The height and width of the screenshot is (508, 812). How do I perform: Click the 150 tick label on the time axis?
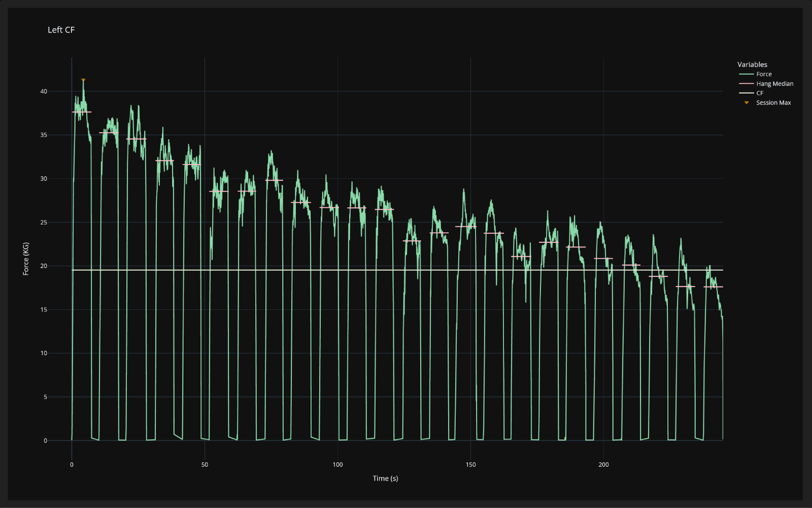[x=470, y=465]
